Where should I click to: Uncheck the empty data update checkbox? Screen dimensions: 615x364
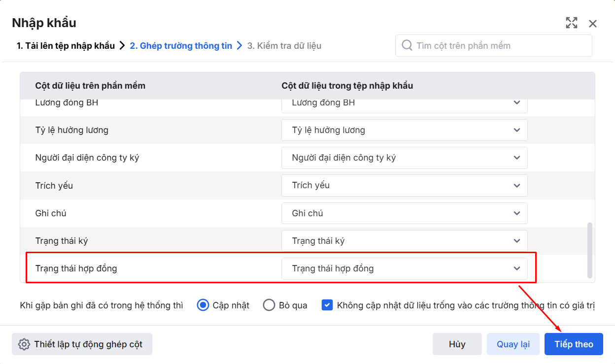point(327,305)
